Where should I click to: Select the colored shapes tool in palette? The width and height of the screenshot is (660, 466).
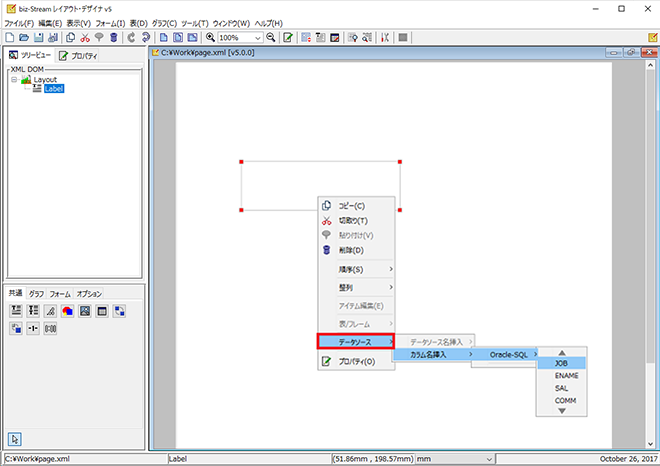67,311
